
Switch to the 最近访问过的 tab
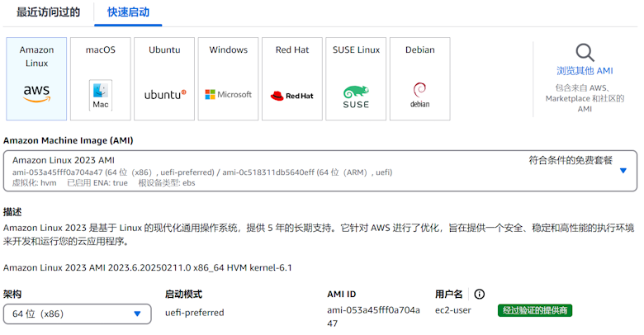click(48, 12)
